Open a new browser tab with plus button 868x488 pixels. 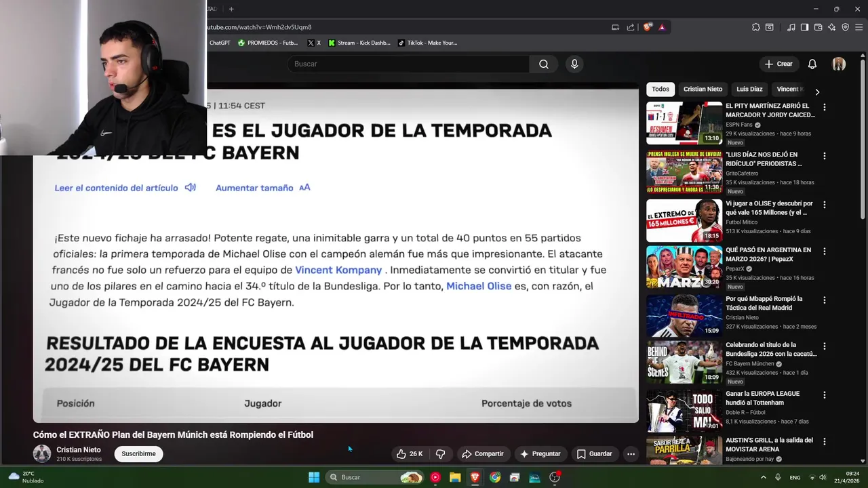pos(231,9)
